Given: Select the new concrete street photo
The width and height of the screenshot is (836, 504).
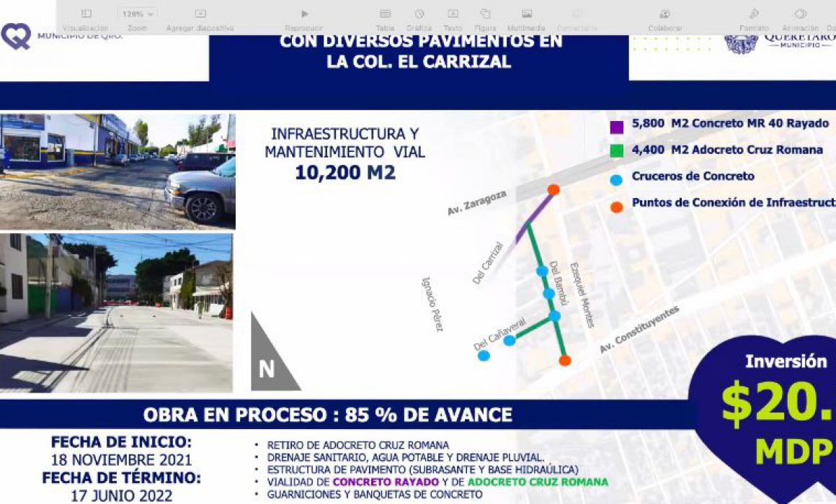Looking at the screenshot, I should coord(116,312).
